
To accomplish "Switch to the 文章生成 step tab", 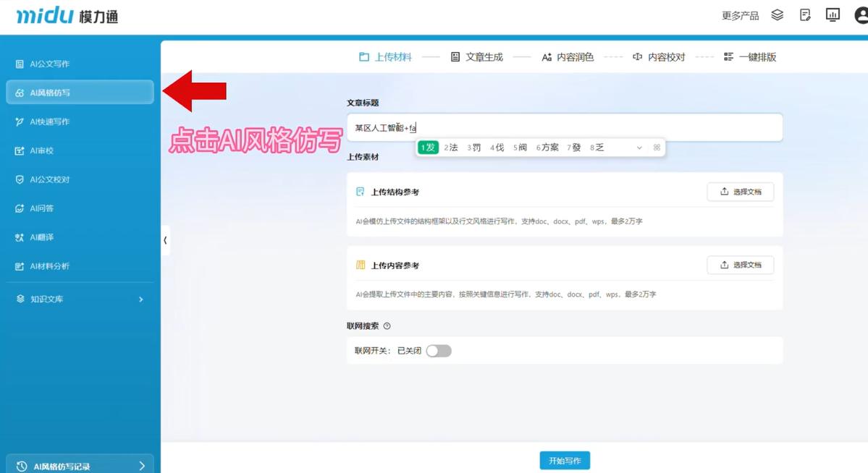I will (476, 57).
